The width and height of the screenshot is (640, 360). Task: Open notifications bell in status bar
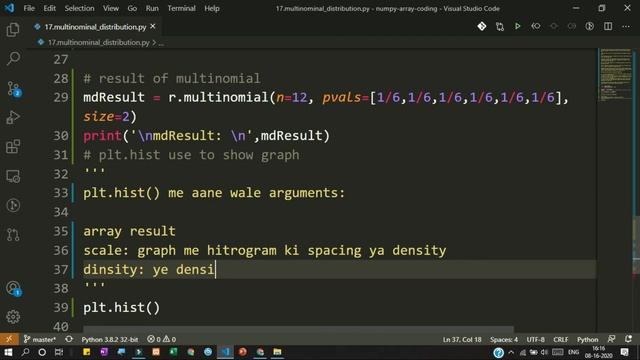[x=628, y=339]
